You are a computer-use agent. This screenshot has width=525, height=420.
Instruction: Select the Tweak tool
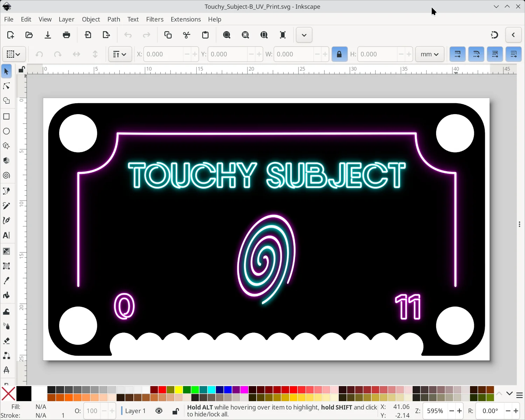6,311
